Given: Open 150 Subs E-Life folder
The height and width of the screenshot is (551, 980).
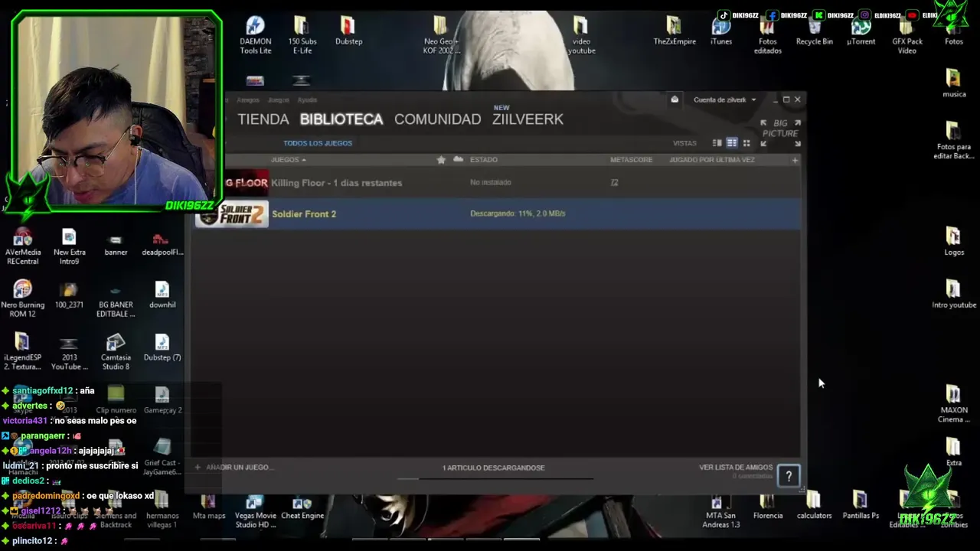Looking at the screenshot, I should point(302,35).
